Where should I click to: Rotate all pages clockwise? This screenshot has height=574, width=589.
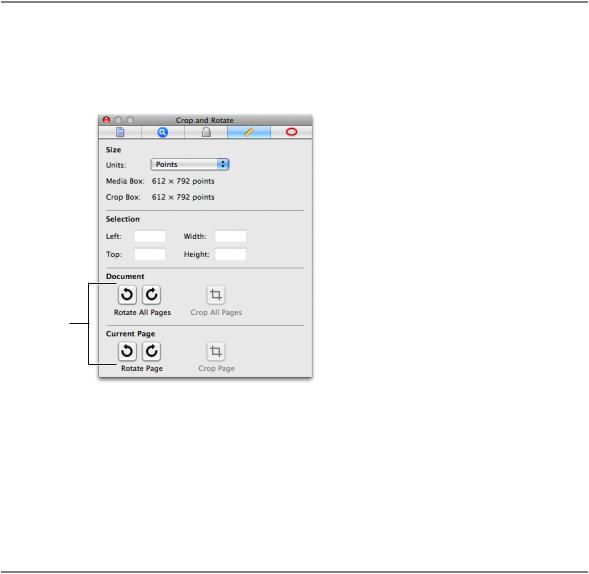[x=151, y=295]
